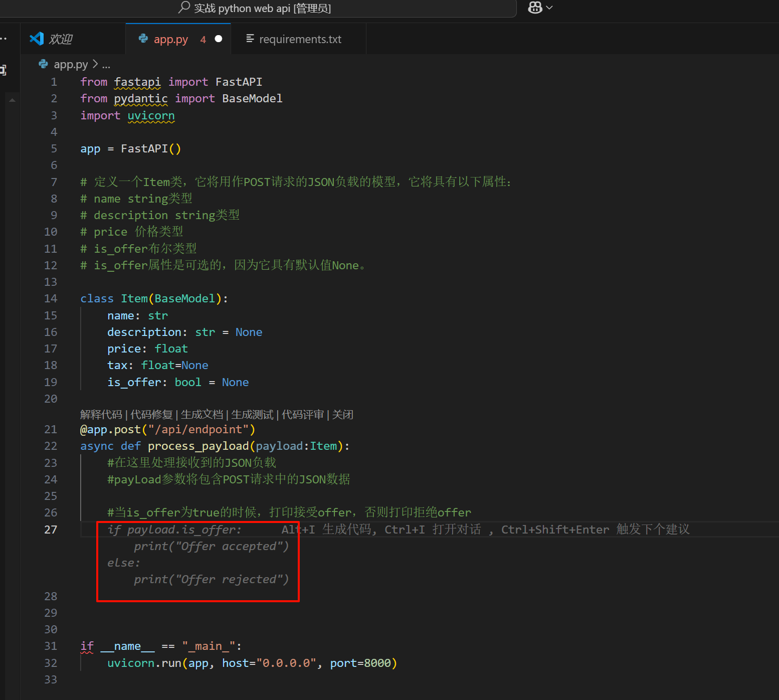The image size is (779, 700).
Task: Click 关闭 to dismiss code lens
Action: point(342,415)
